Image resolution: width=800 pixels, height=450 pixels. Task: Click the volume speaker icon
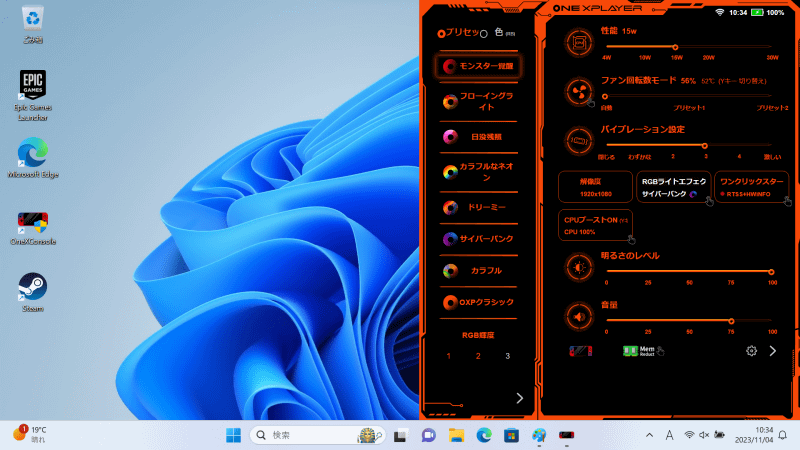[x=579, y=316]
